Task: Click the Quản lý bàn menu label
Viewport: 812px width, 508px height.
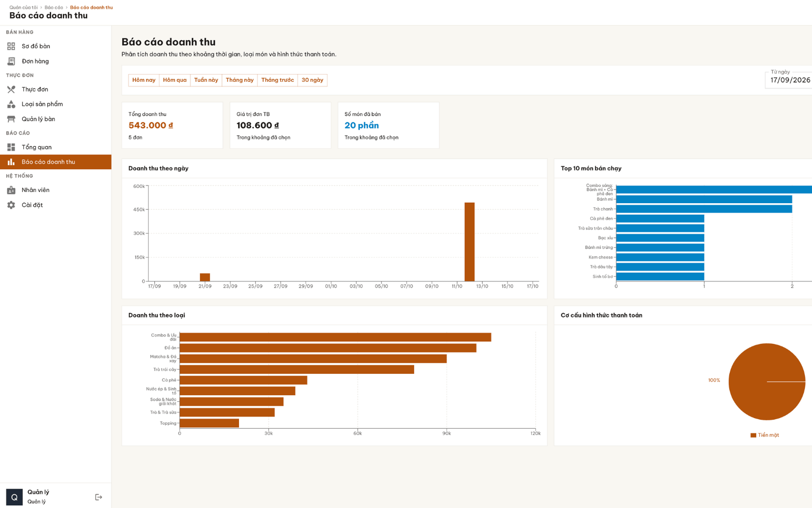Action: click(x=39, y=119)
